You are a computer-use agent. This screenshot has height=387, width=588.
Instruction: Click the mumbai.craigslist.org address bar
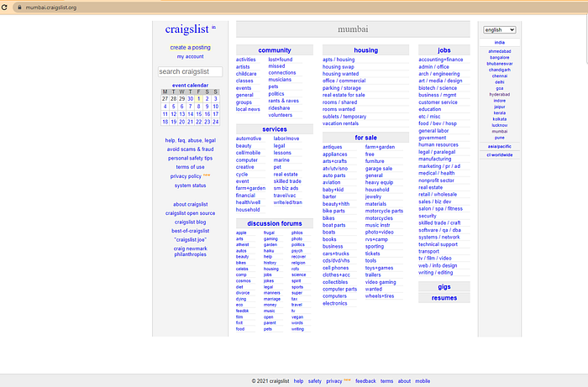tap(51, 8)
